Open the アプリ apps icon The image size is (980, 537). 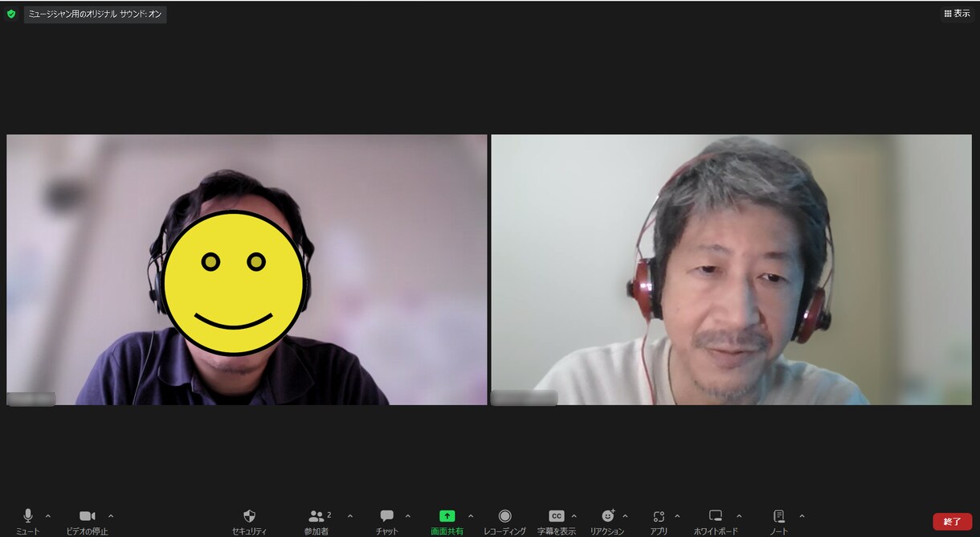coord(659,521)
